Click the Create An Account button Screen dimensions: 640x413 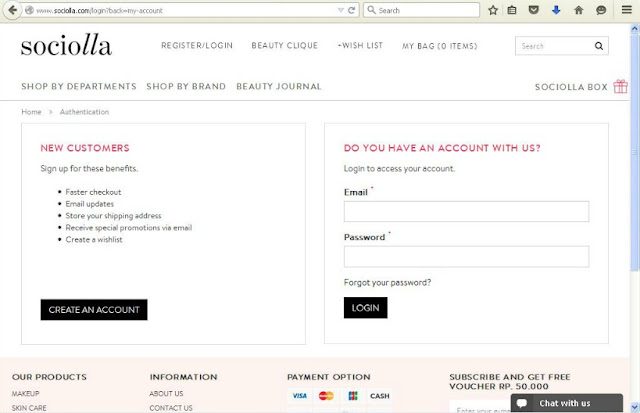coord(94,310)
